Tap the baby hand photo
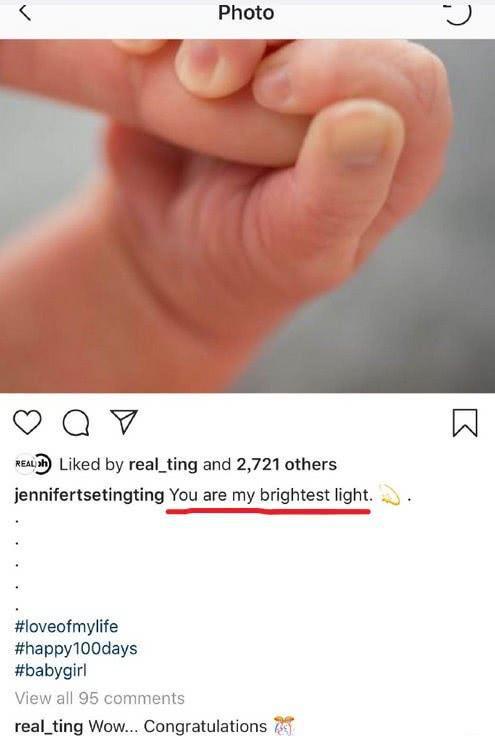495x736 pixels. [x=247, y=216]
